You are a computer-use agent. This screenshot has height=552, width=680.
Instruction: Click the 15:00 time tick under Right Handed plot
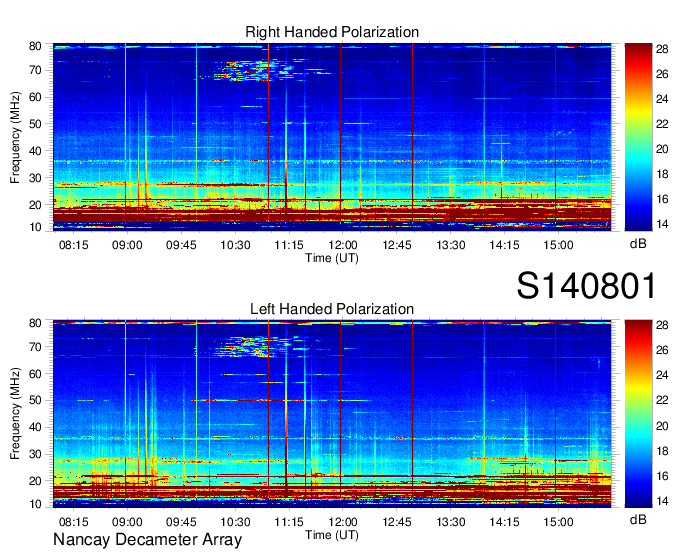(x=558, y=245)
